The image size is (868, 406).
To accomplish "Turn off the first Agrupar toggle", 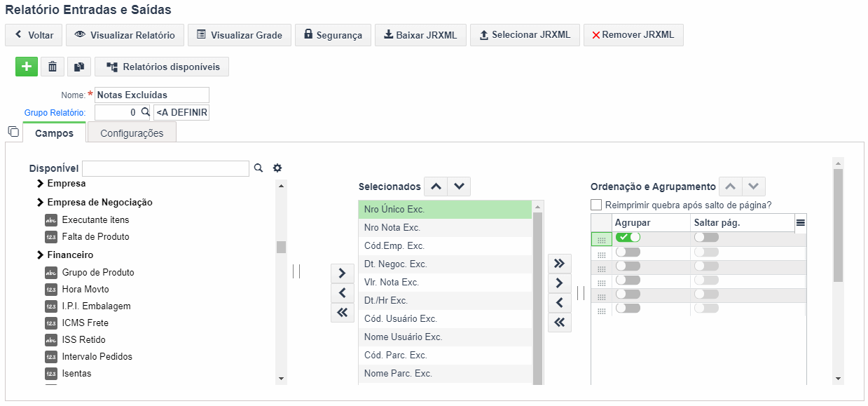I will (628, 237).
